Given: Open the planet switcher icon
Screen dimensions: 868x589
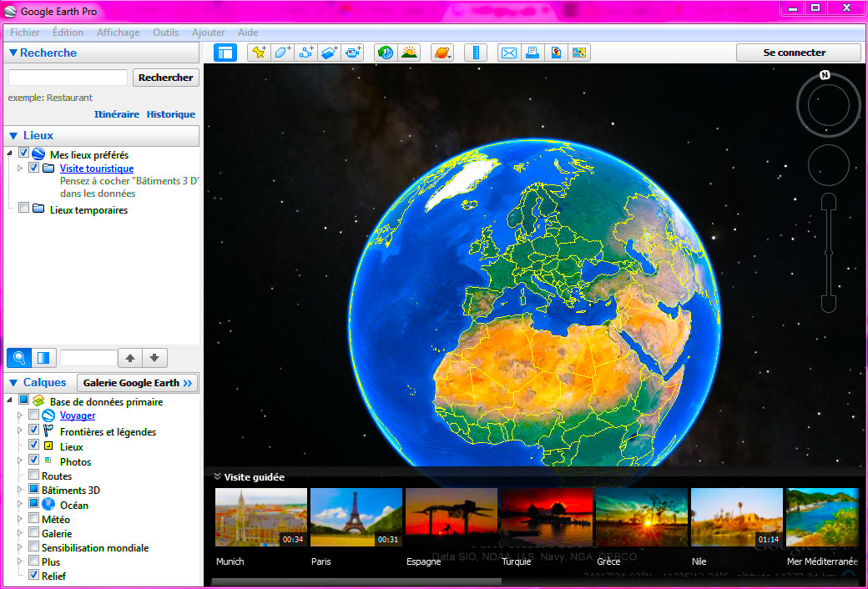Looking at the screenshot, I should (442, 53).
